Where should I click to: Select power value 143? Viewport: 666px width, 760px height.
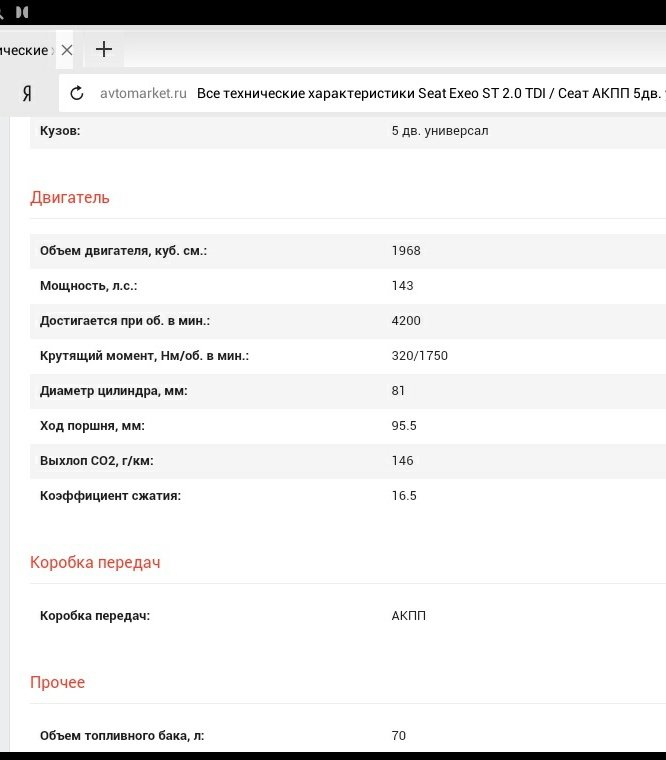[x=402, y=285]
